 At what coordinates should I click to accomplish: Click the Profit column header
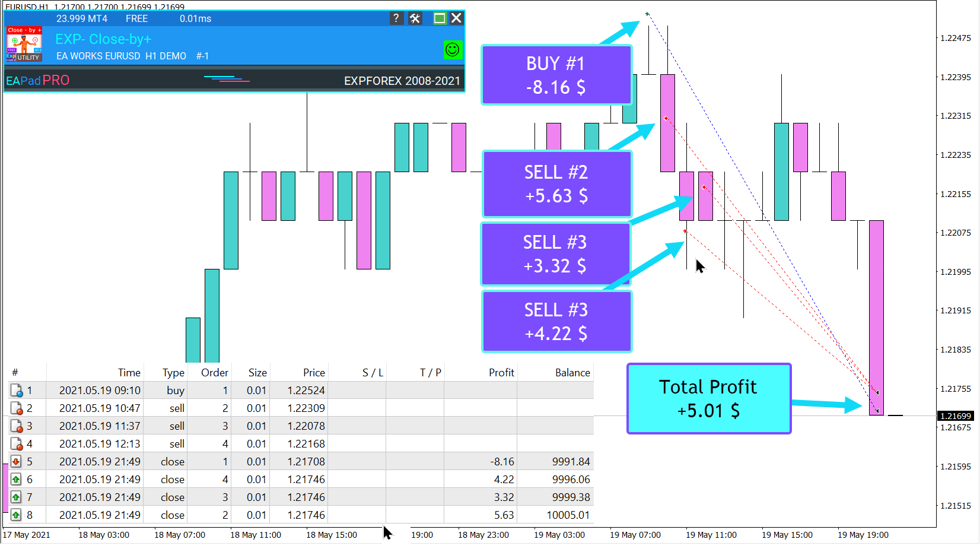point(501,373)
